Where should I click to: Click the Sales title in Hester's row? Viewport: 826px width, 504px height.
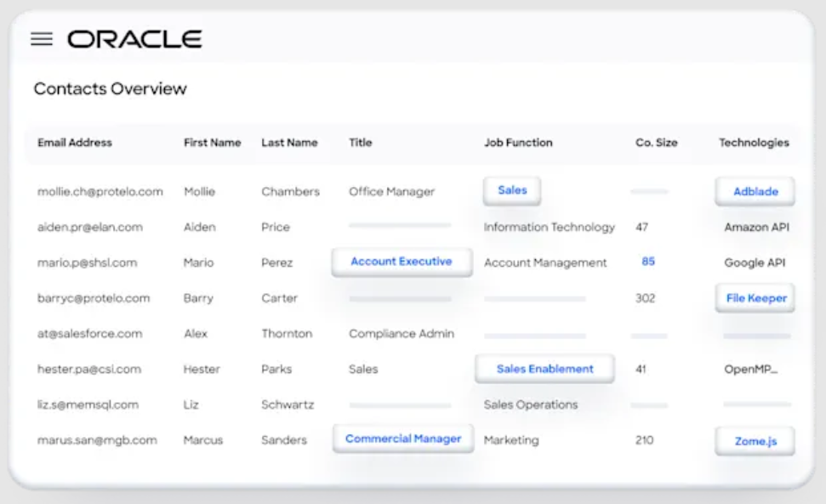[x=363, y=370]
